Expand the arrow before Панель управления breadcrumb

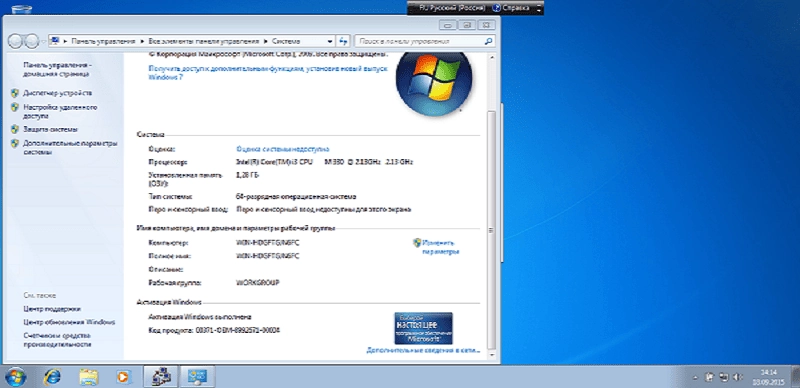pos(65,41)
